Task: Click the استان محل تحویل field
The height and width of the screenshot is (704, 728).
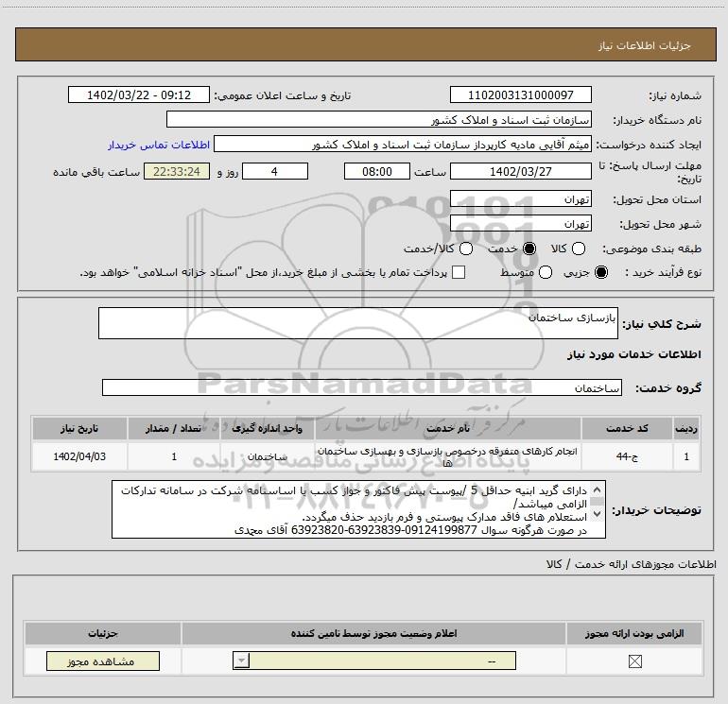Action: [x=520, y=198]
